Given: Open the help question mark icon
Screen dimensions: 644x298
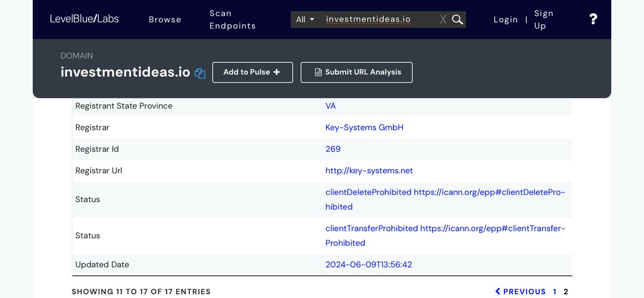Looking at the screenshot, I should [593, 19].
